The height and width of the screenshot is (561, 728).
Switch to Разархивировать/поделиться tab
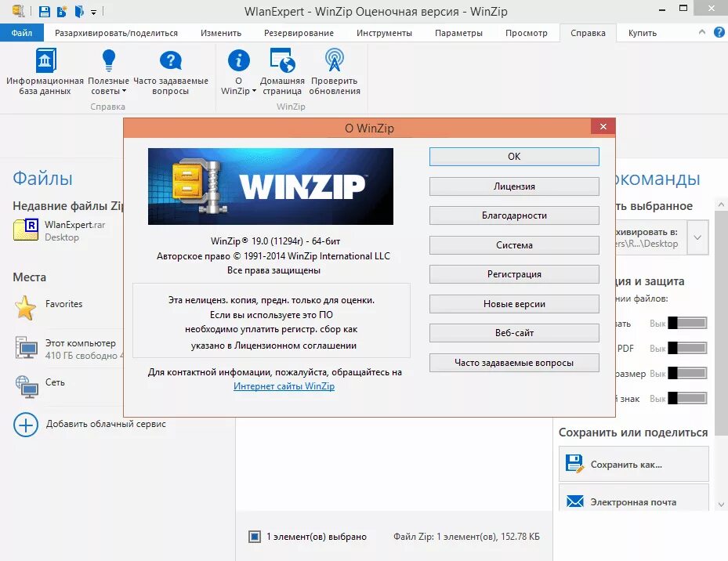(116, 33)
